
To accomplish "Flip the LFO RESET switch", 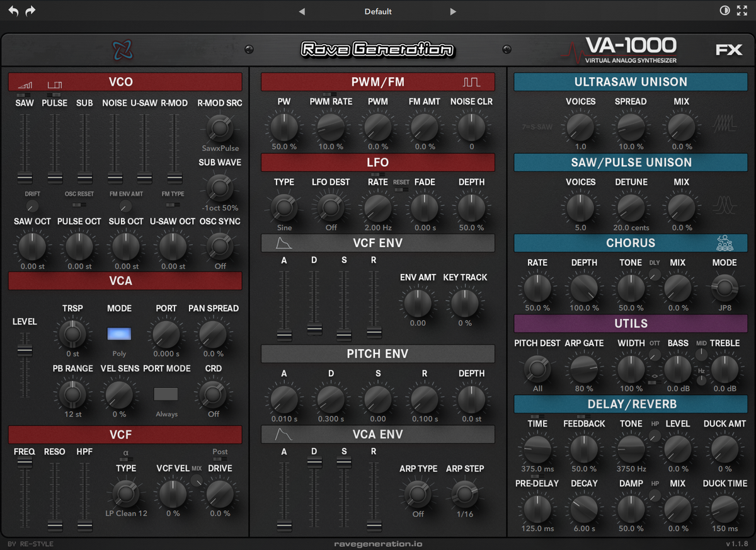I will (x=401, y=189).
